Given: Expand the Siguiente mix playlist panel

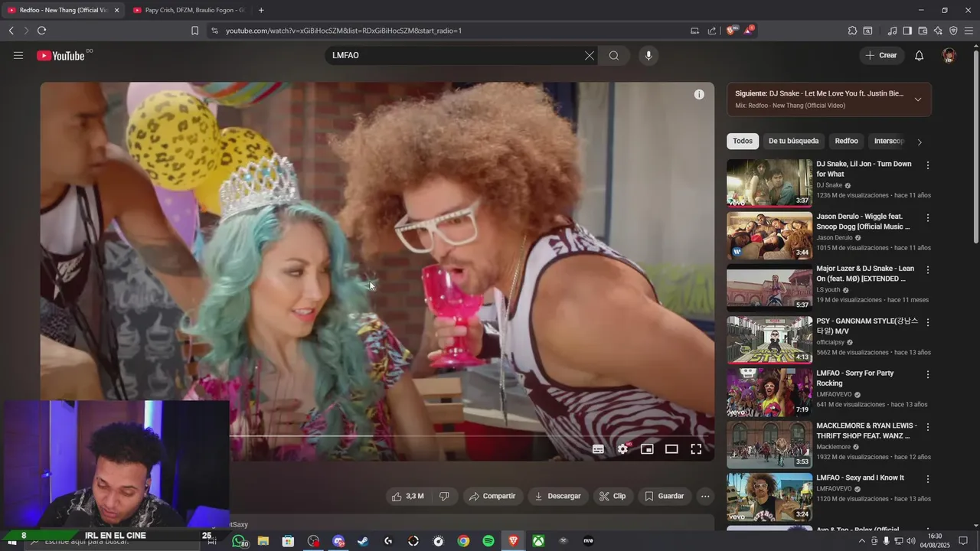Looking at the screenshot, I should pyautogui.click(x=918, y=99).
